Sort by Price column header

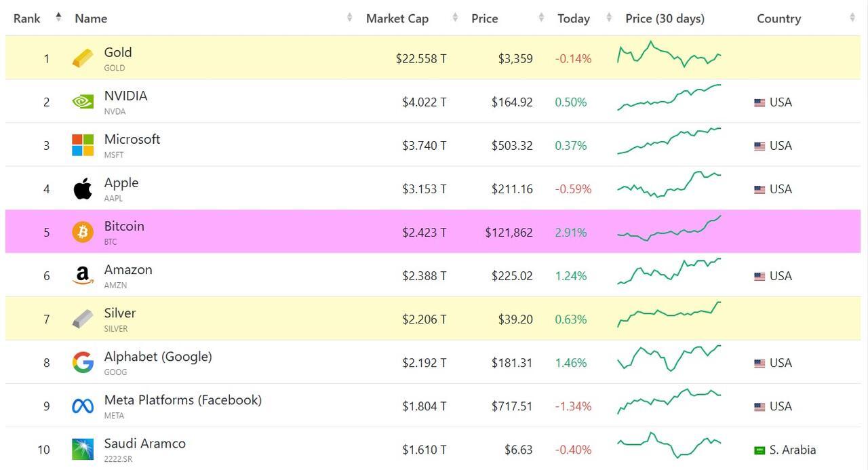(x=484, y=19)
